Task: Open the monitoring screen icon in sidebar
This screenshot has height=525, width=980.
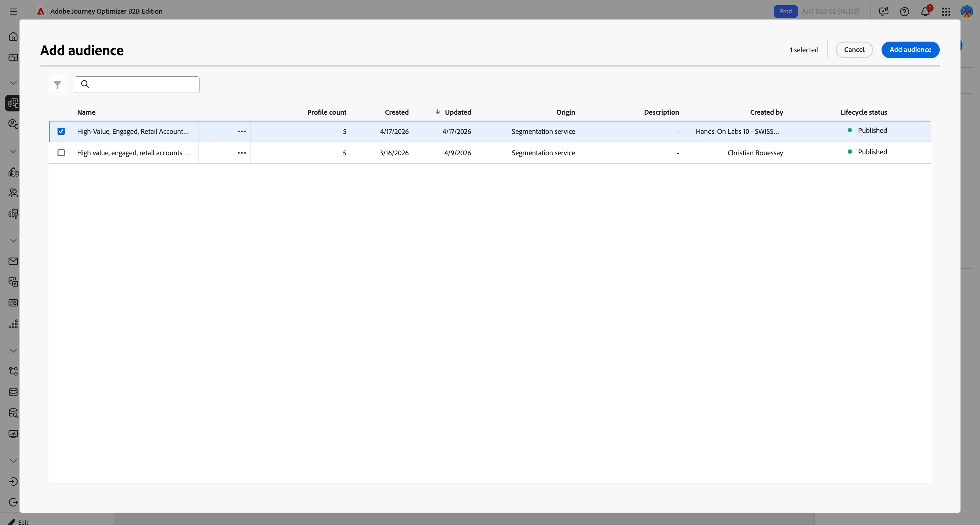Action: point(13,434)
